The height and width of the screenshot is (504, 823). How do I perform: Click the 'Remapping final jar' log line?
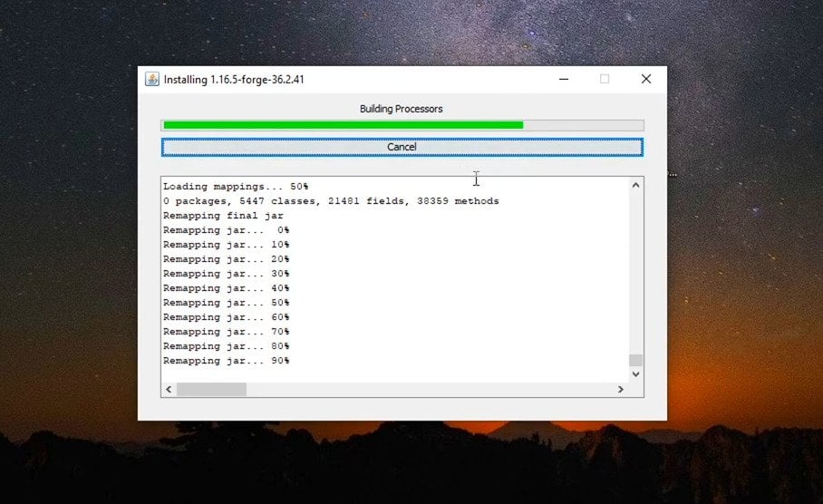pyautogui.click(x=223, y=216)
